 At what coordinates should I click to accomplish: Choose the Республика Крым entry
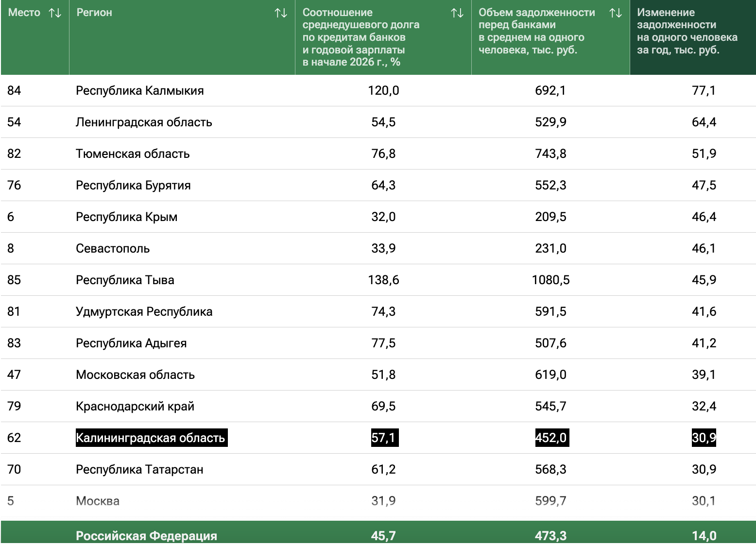(x=126, y=217)
